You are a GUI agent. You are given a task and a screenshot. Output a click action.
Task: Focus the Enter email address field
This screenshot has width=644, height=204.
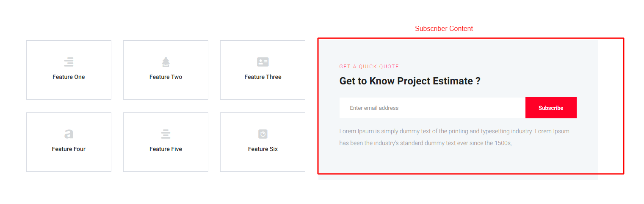[432, 108]
